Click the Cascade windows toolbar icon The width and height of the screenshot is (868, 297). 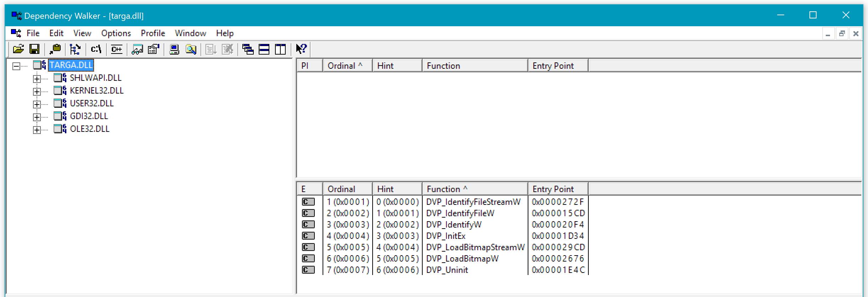(248, 49)
